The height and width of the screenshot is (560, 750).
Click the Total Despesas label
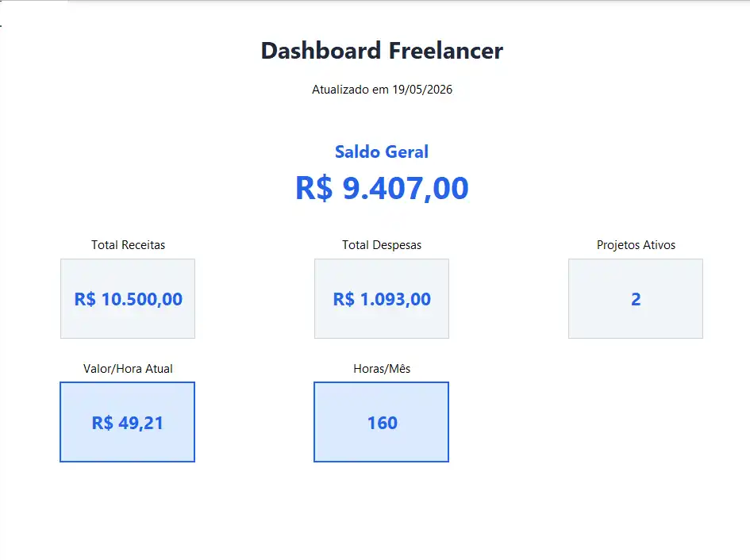382,245
